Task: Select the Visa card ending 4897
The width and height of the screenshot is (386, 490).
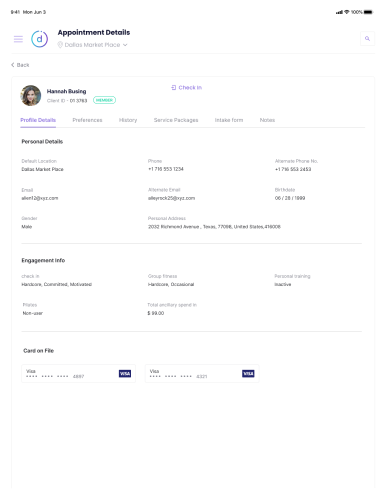Action: tap(78, 374)
